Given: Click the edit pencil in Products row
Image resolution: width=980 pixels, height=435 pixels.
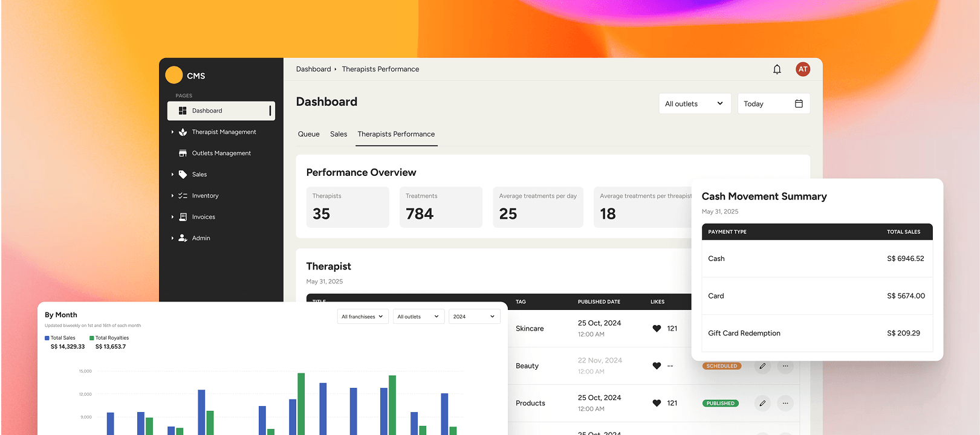Looking at the screenshot, I should coord(762,404).
